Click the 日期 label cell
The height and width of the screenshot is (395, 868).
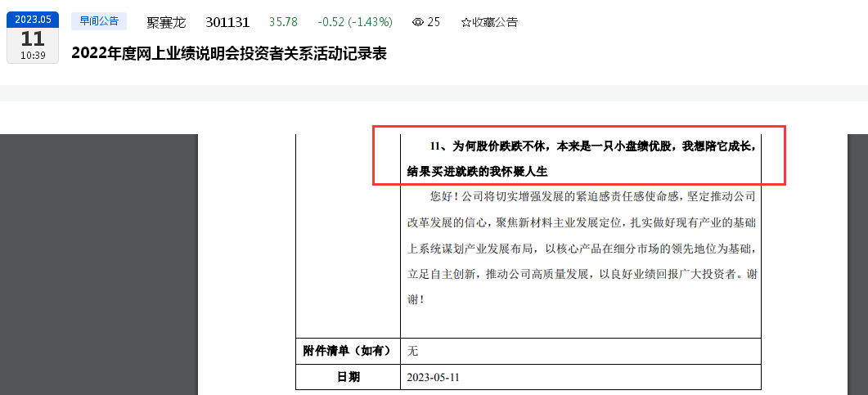pos(348,377)
